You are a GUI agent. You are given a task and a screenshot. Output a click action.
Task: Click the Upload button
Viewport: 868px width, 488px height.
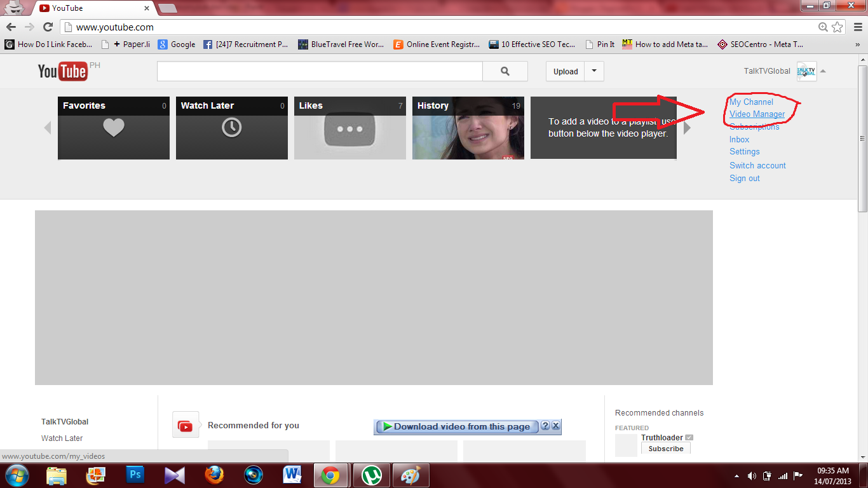[x=566, y=71]
